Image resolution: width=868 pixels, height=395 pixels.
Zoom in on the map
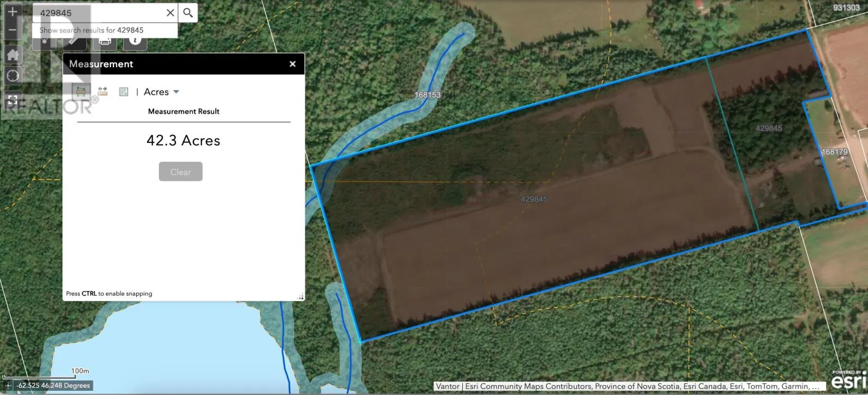12,11
